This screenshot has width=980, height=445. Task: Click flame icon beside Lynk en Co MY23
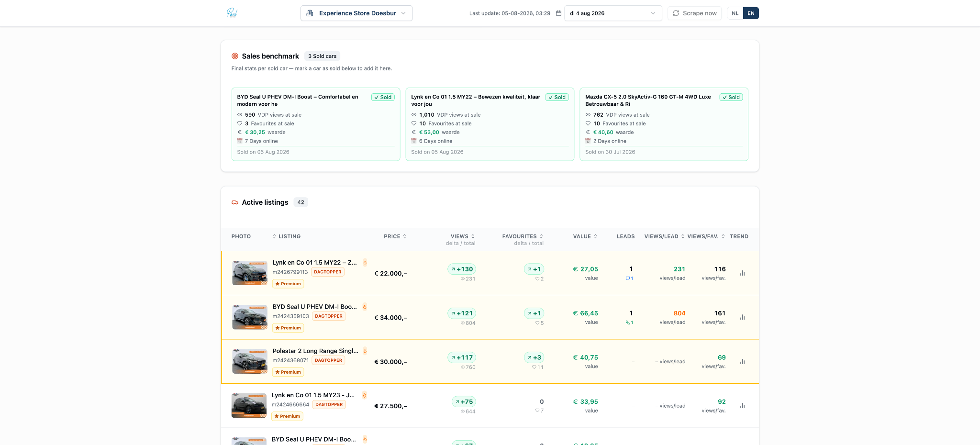click(364, 395)
